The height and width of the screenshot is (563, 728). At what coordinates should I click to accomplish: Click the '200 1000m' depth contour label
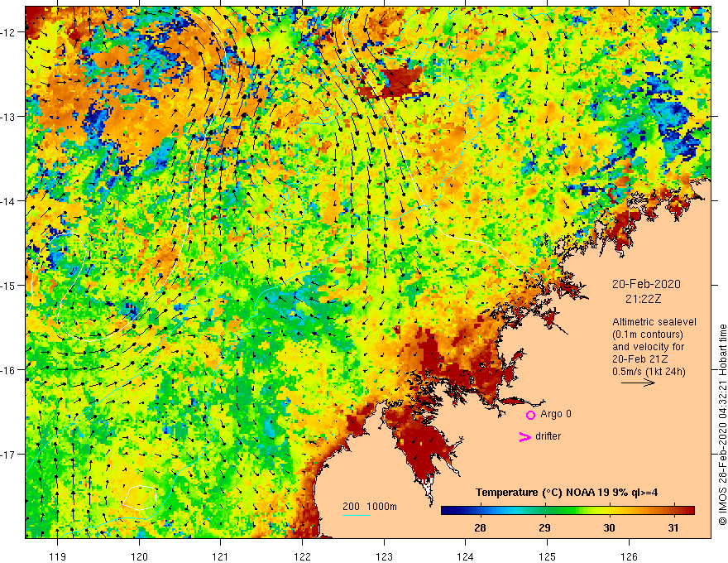coord(370,507)
